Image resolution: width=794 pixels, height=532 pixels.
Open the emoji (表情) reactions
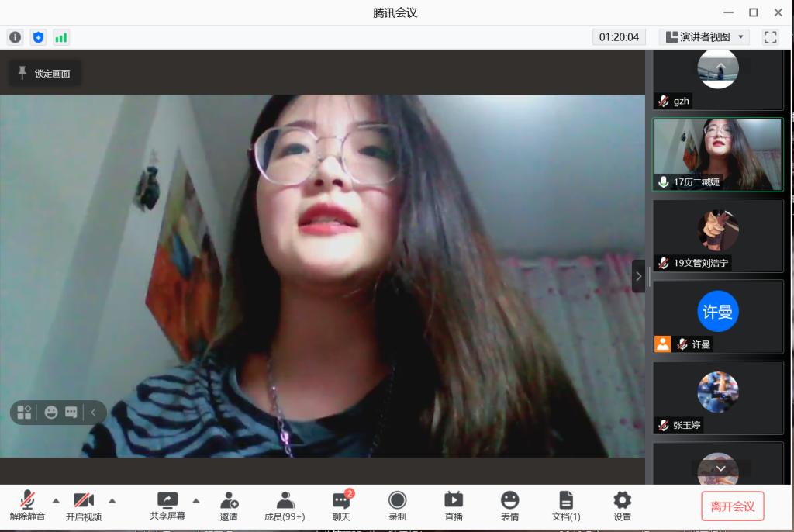point(509,506)
